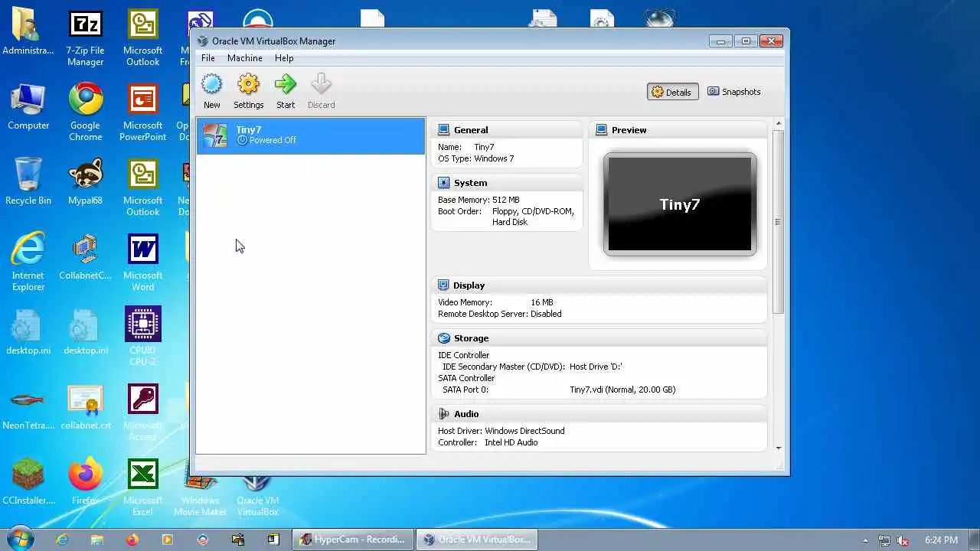
Task: Click the Display section header
Action: (x=599, y=285)
